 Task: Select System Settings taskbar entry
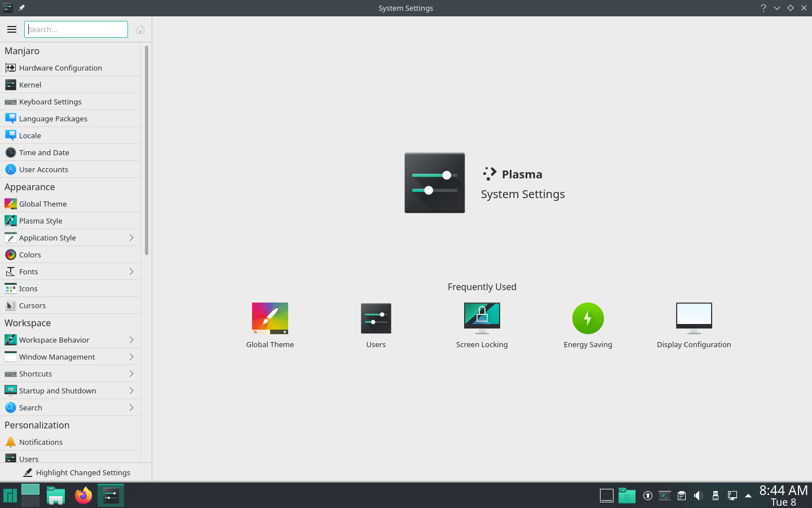click(x=111, y=496)
